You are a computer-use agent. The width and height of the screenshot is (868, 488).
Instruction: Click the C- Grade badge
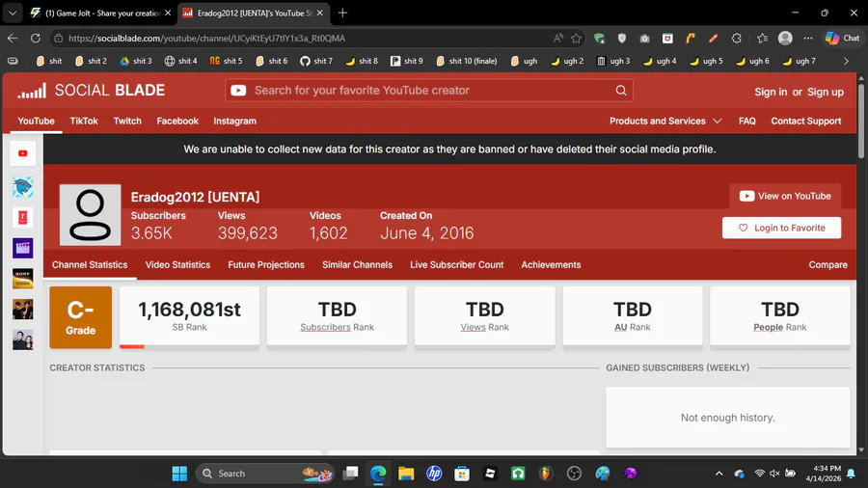point(81,317)
